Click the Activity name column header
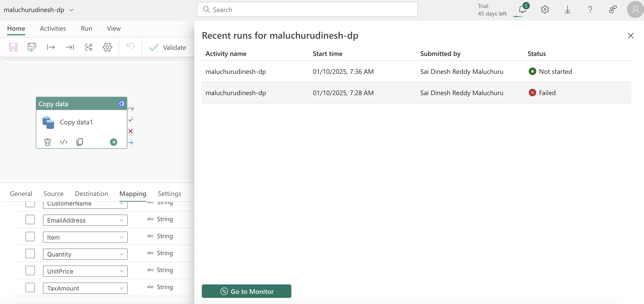 point(226,54)
